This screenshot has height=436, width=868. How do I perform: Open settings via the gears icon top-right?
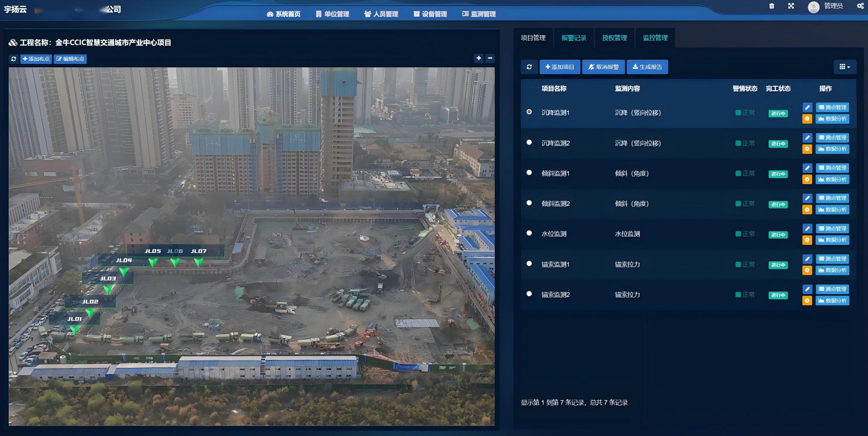tap(859, 6)
